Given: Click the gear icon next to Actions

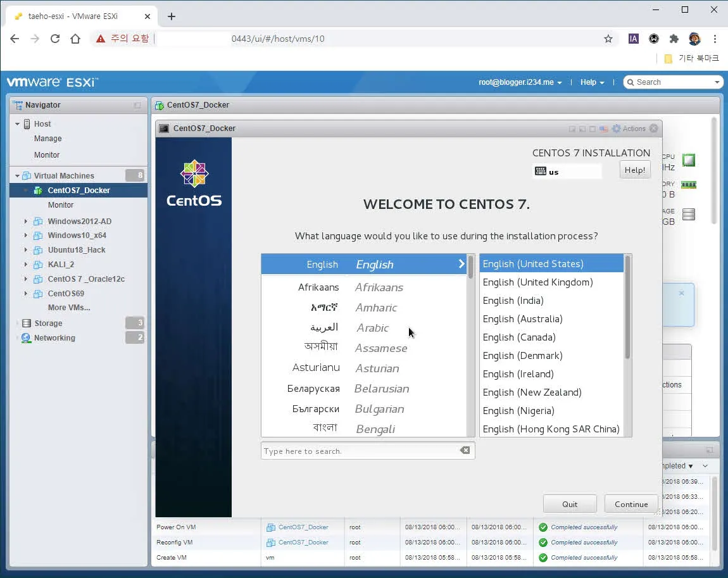Looking at the screenshot, I should pos(616,129).
